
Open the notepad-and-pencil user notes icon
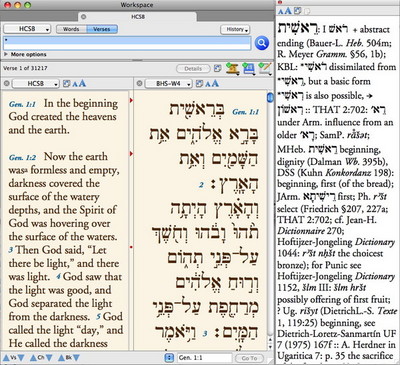point(265,68)
